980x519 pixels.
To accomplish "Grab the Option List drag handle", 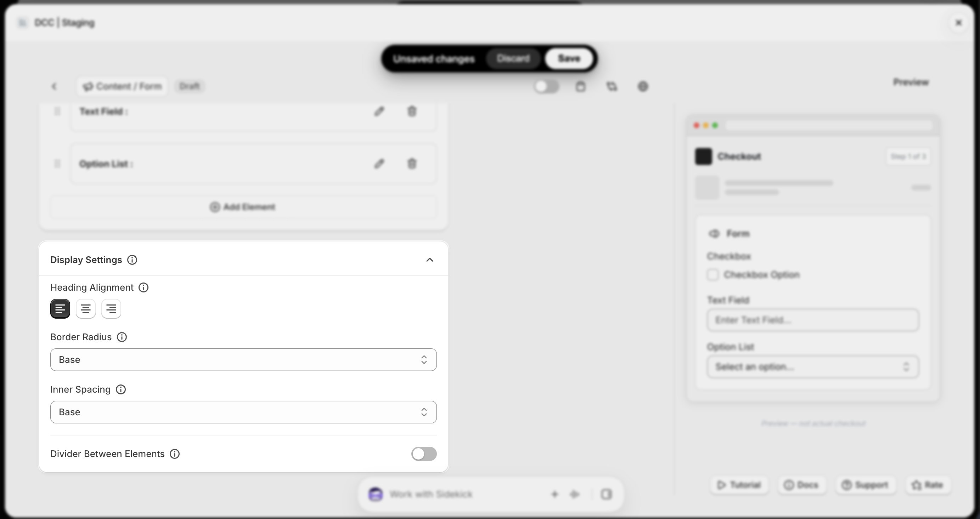I will [x=57, y=164].
